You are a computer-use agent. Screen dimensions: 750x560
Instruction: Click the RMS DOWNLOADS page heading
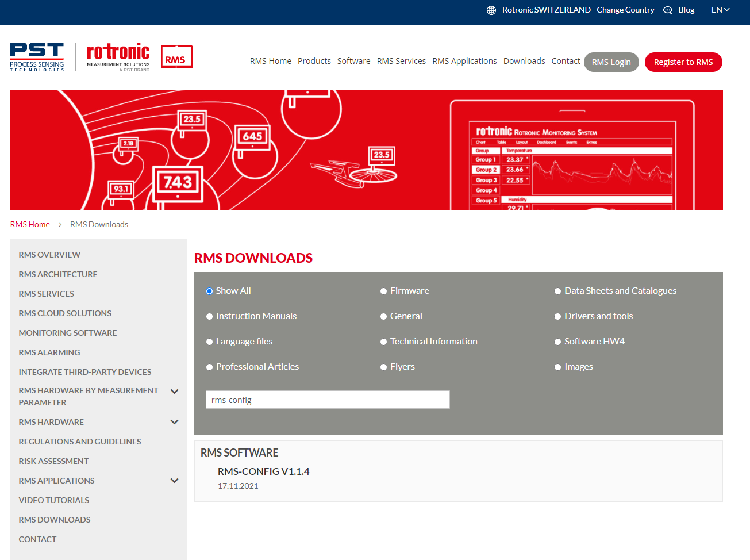253,258
